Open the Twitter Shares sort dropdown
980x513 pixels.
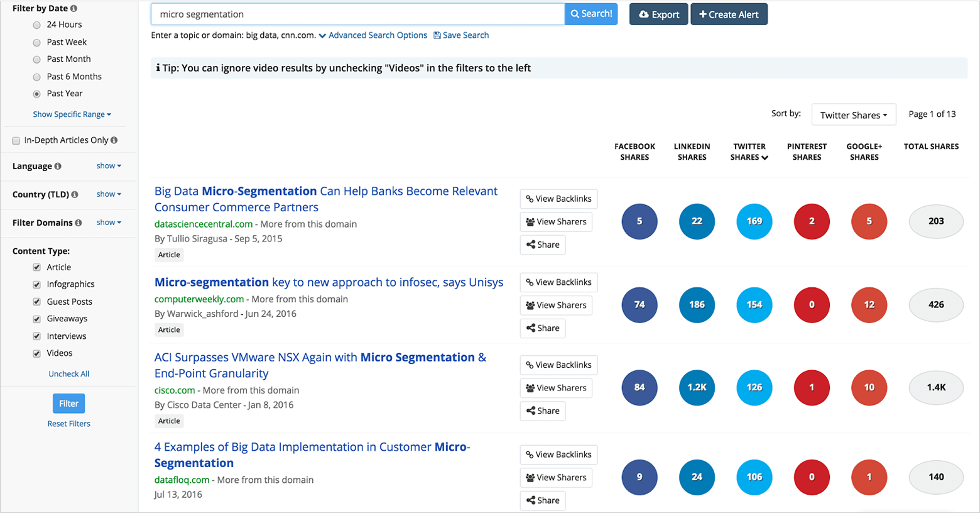pyautogui.click(x=853, y=114)
